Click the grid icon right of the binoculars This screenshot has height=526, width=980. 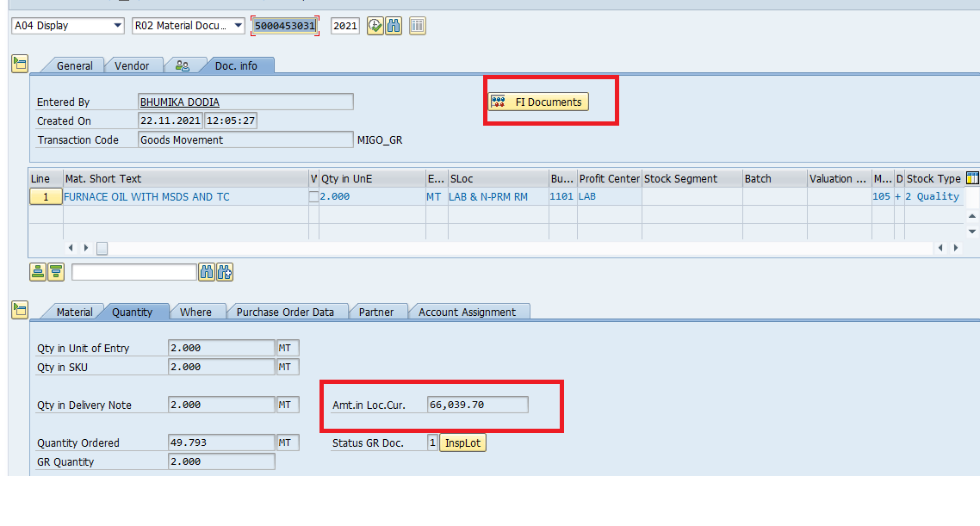pos(418,26)
